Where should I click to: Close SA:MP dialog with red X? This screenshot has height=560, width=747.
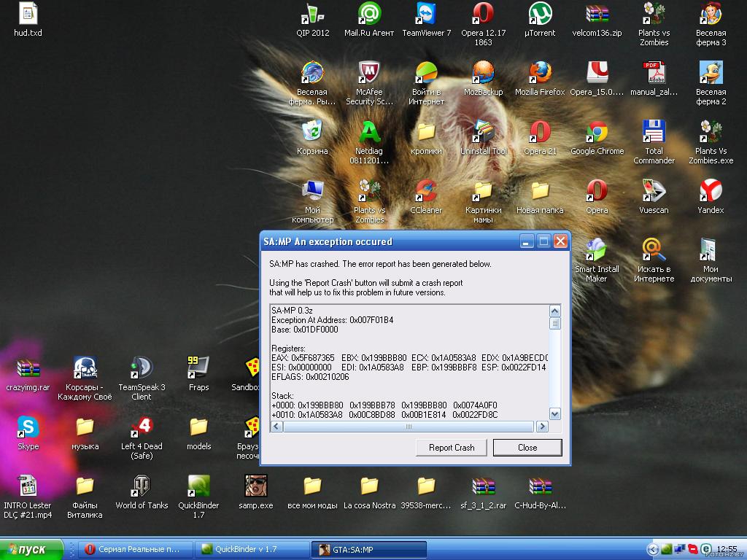pyautogui.click(x=561, y=241)
